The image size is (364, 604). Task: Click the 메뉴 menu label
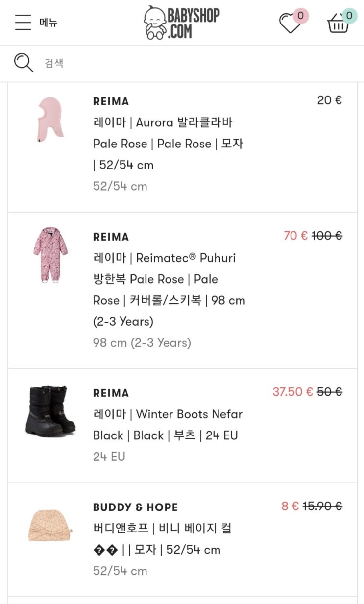(x=49, y=23)
